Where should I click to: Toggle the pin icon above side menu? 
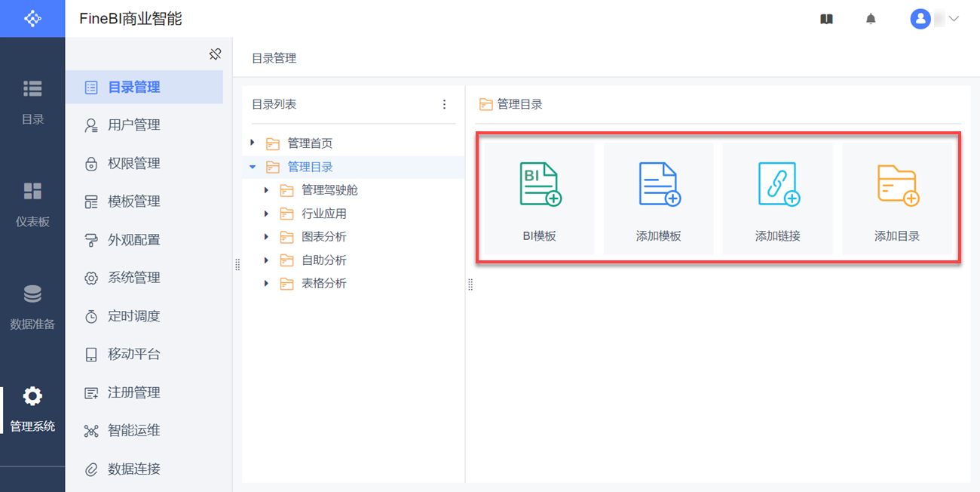click(215, 54)
